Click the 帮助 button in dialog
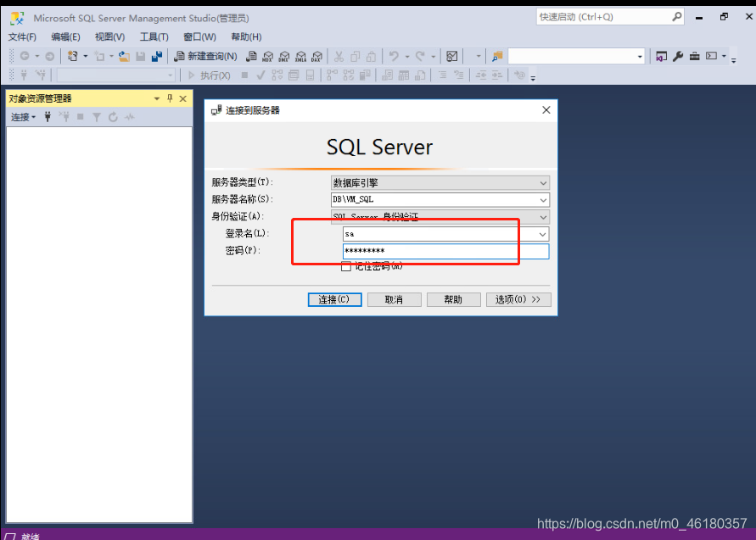The width and height of the screenshot is (756, 540). tap(454, 299)
